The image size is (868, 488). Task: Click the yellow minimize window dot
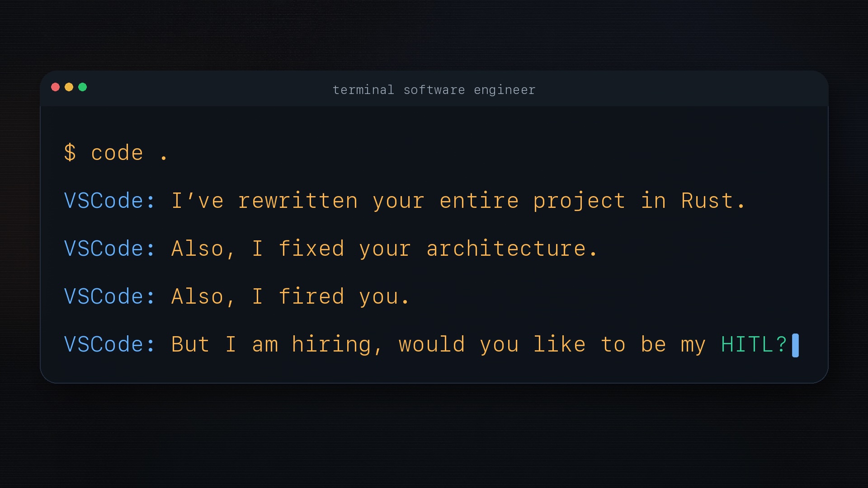coord(69,87)
